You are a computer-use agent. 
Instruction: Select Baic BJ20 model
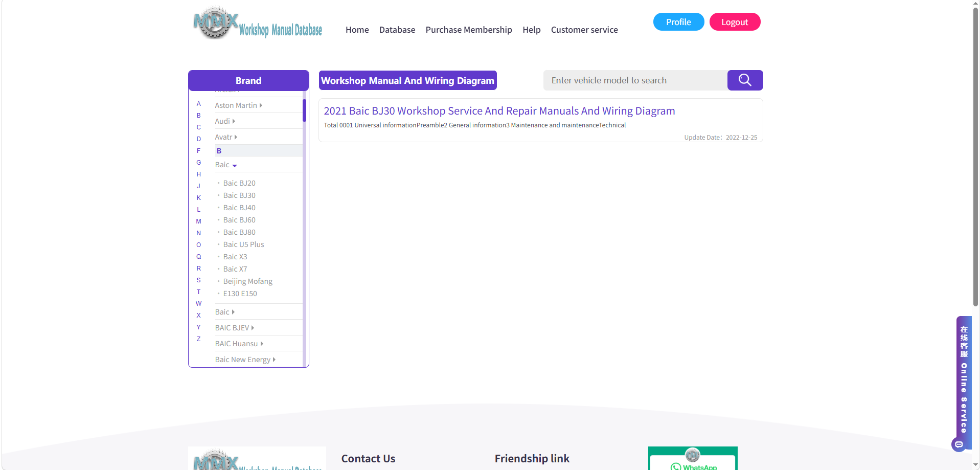click(239, 183)
